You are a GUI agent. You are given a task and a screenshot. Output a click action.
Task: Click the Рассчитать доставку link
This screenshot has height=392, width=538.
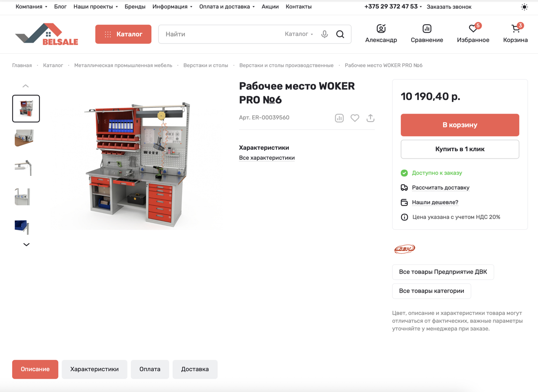[441, 188]
